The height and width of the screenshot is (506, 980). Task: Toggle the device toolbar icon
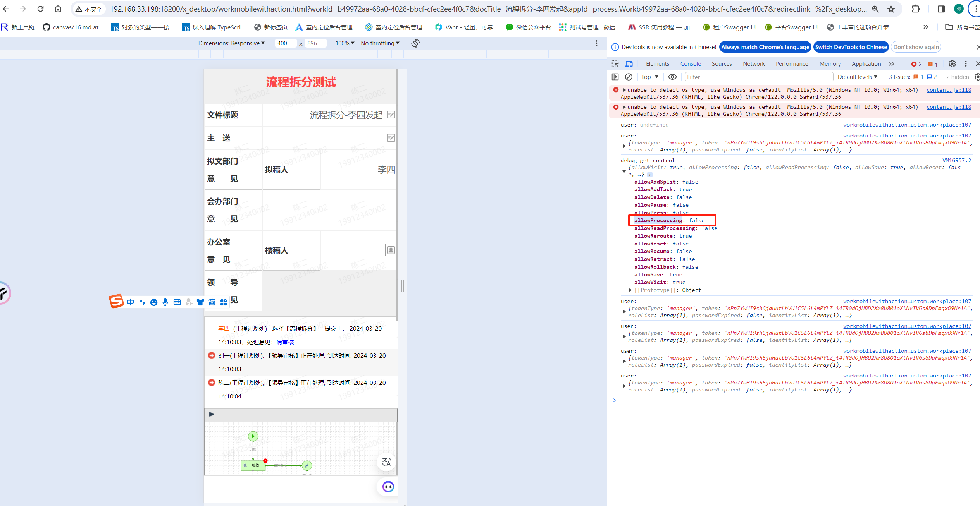tap(629, 64)
